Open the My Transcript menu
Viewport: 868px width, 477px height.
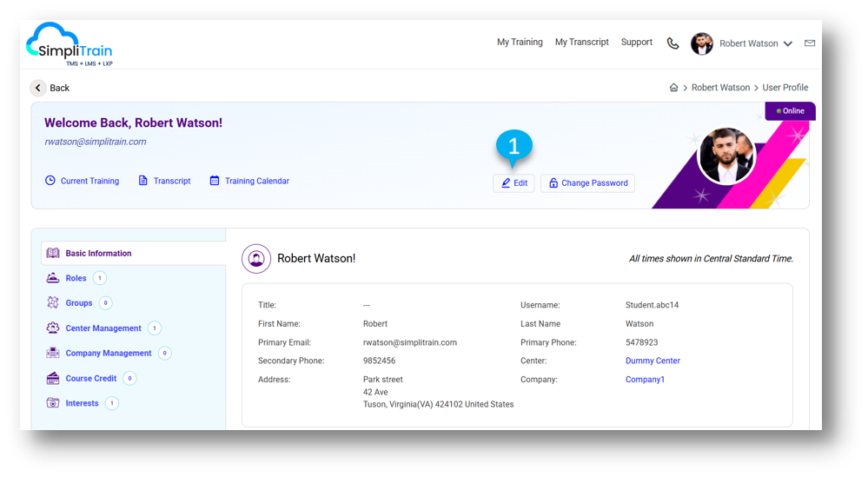point(581,43)
